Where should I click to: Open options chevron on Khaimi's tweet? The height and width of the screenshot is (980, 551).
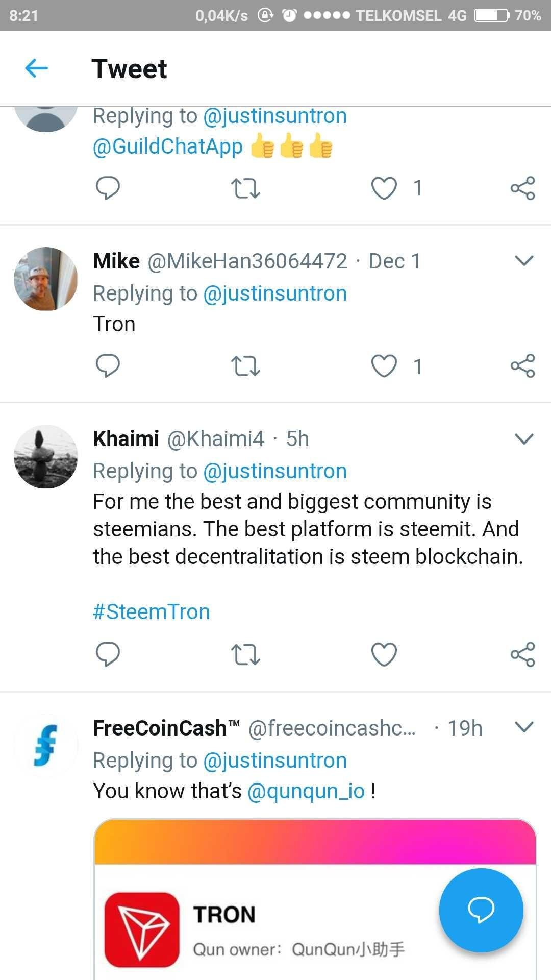(524, 438)
